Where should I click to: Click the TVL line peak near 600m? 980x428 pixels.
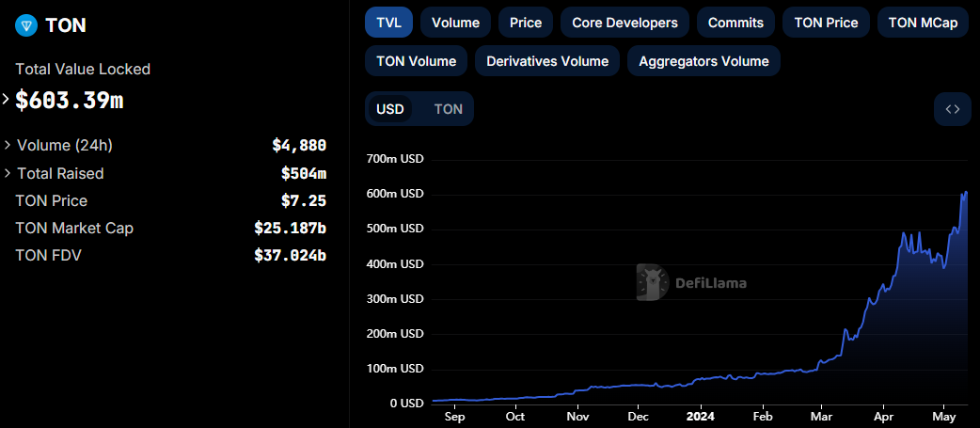pyautogui.click(x=966, y=193)
